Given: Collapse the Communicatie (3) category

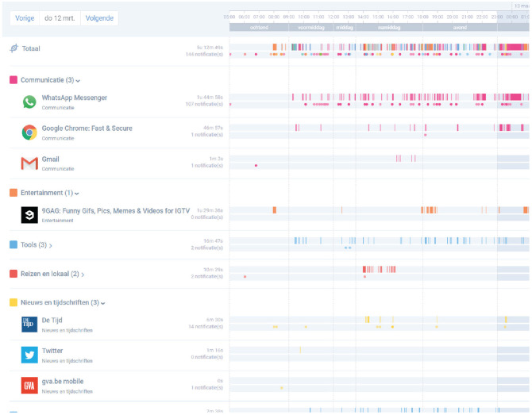Looking at the screenshot, I should [78, 81].
